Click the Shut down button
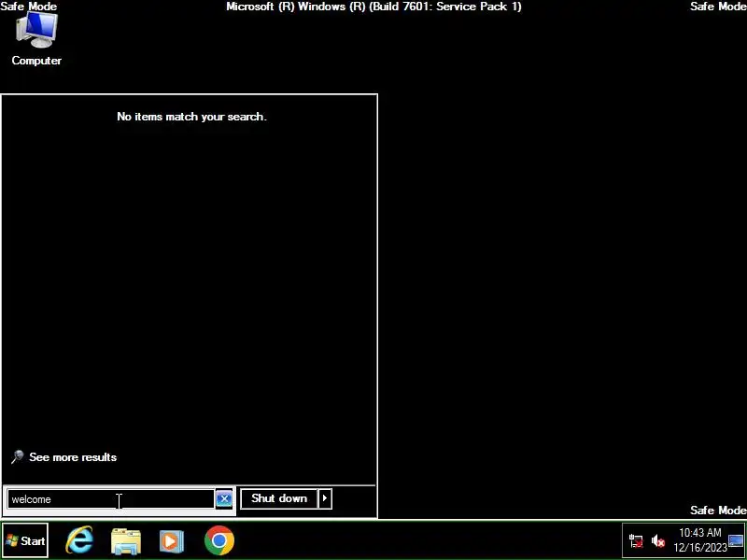Image resolution: width=747 pixels, height=560 pixels. tap(279, 498)
